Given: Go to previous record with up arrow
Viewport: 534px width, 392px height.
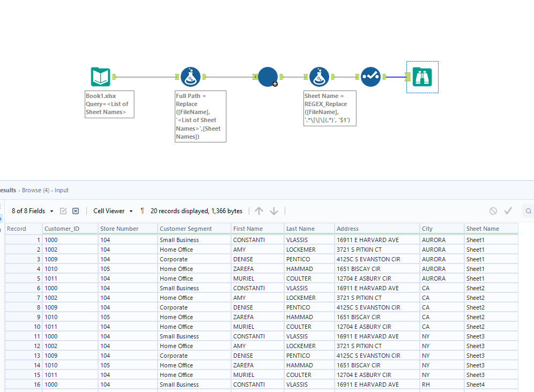Looking at the screenshot, I should click(x=259, y=211).
